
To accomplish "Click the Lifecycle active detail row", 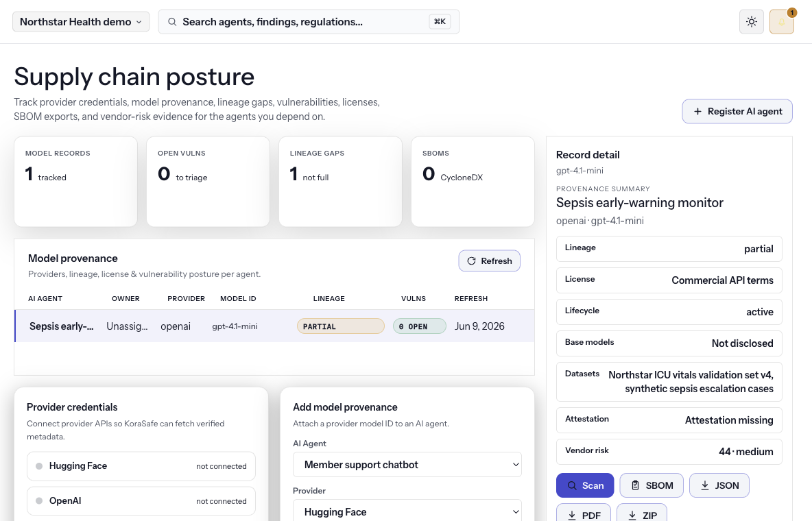I will tap(669, 312).
